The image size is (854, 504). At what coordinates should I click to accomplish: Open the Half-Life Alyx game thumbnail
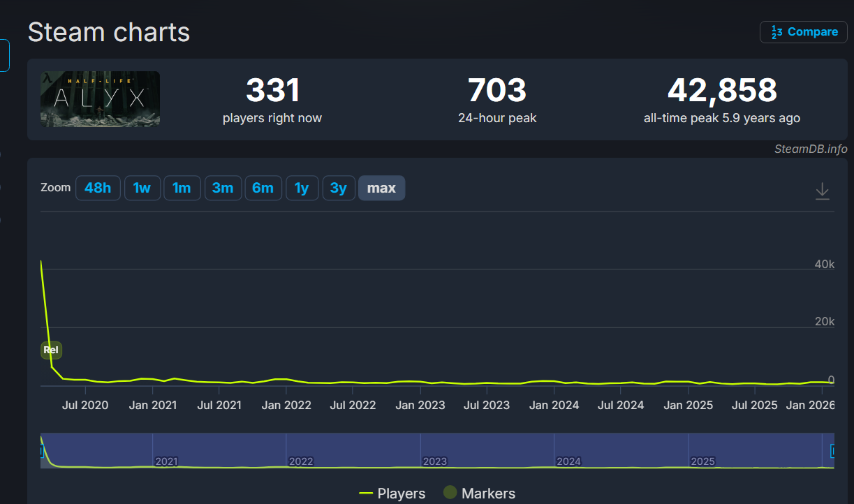pyautogui.click(x=100, y=99)
